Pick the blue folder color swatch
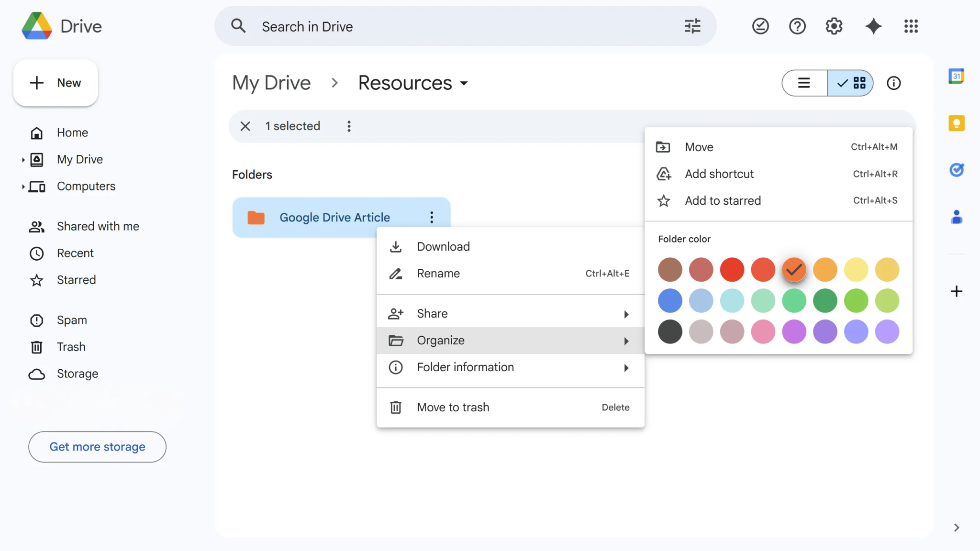The height and width of the screenshot is (551, 980). [x=669, y=300]
